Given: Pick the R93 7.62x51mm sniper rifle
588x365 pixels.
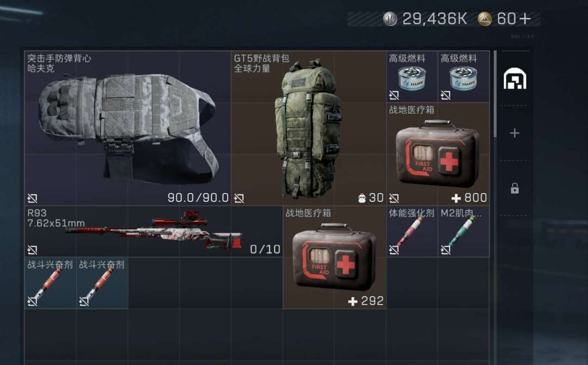Looking at the screenshot, I should click(x=154, y=232).
